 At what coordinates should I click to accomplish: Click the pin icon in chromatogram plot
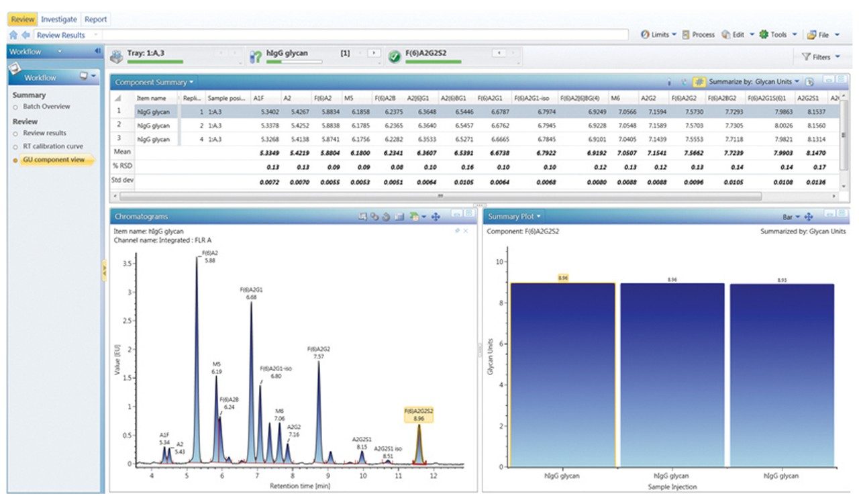pos(457,230)
